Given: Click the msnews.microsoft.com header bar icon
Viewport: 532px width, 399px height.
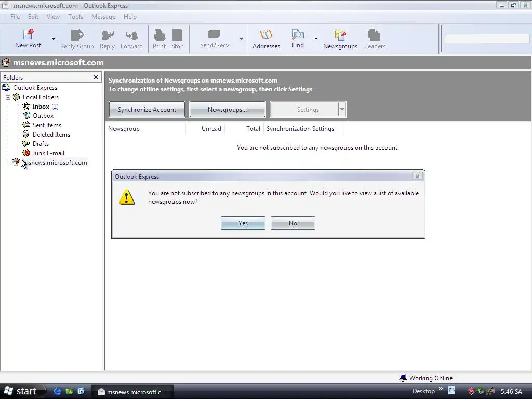Looking at the screenshot, I should 6,62.
